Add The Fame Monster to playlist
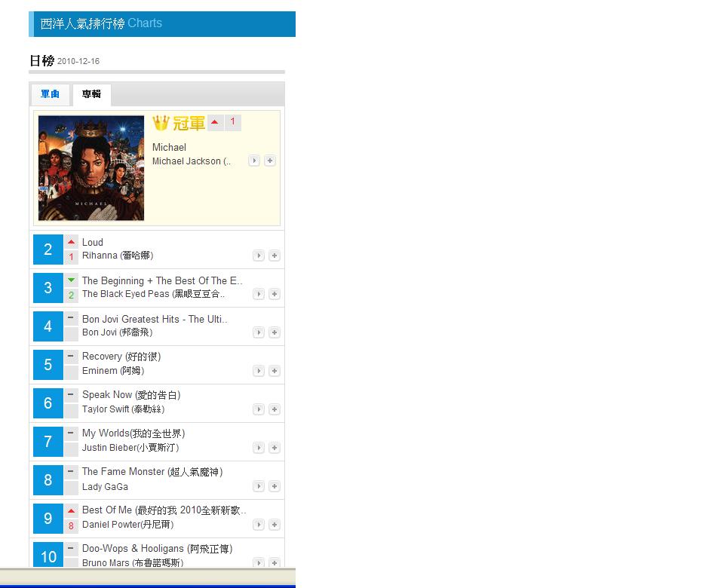The width and height of the screenshot is (724, 588). click(275, 486)
